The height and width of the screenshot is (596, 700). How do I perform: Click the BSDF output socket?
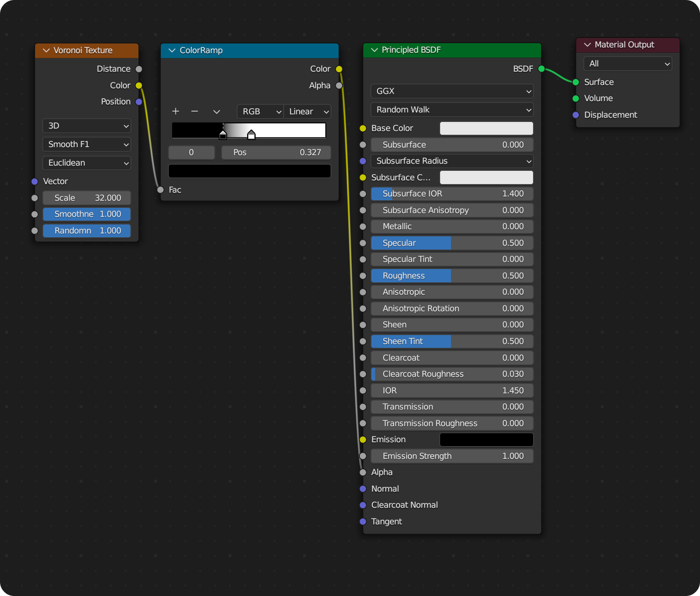tap(540, 69)
